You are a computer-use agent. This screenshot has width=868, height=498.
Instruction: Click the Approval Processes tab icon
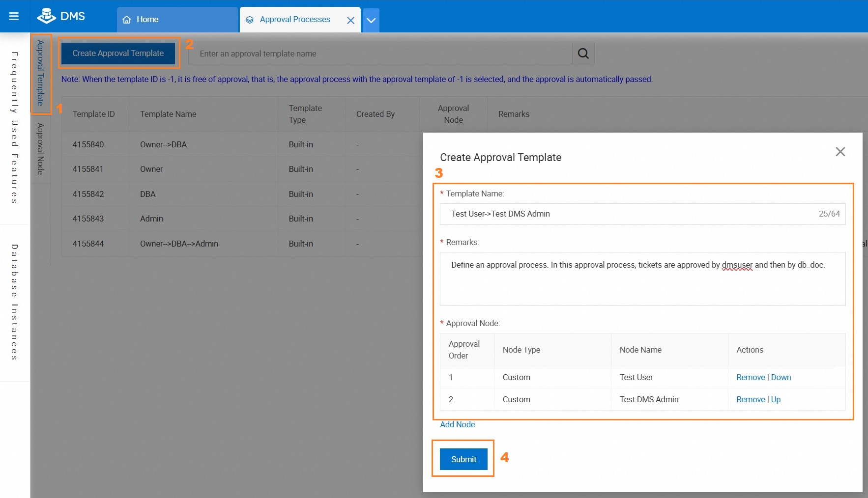pyautogui.click(x=250, y=20)
